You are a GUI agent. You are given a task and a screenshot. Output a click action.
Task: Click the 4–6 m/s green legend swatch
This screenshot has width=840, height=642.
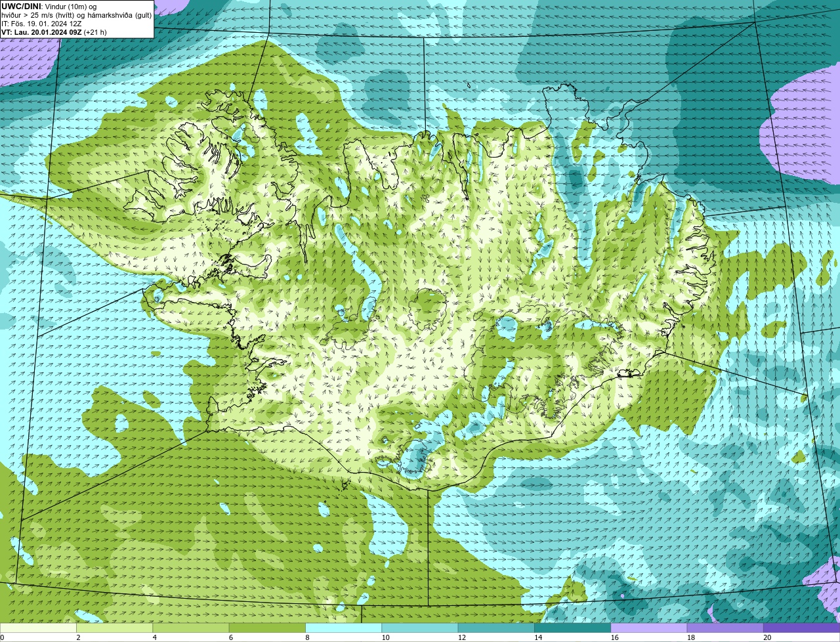point(191,628)
